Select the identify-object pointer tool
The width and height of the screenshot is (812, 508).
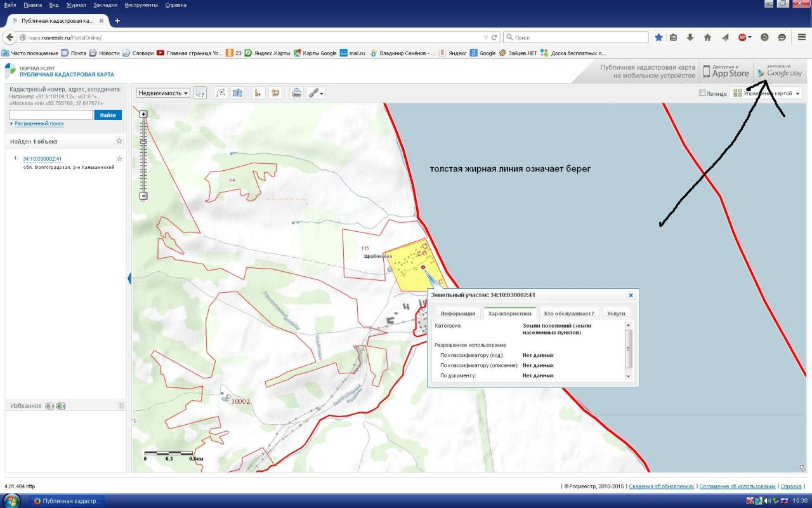(200, 93)
